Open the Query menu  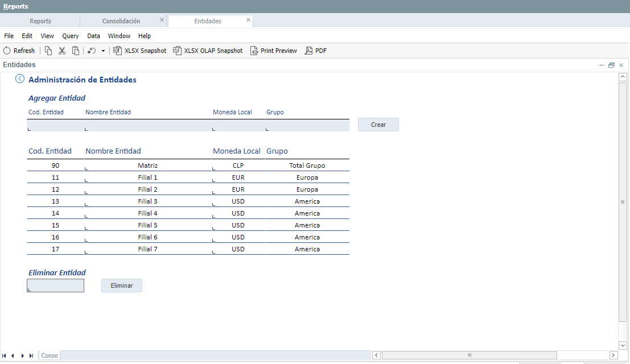pyautogui.click(x=71, y=36)
